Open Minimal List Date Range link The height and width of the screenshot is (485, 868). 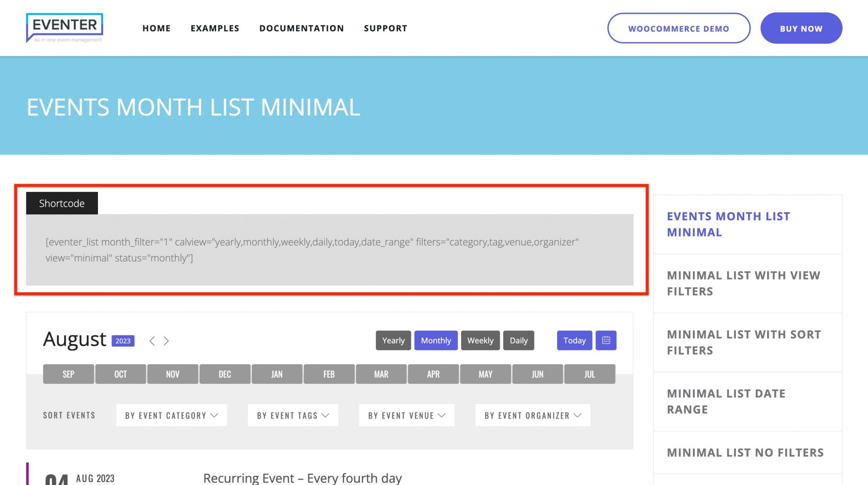726,402
